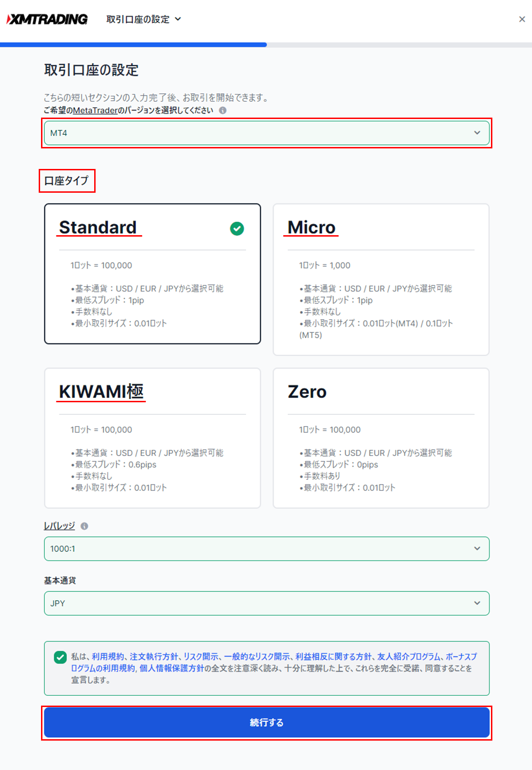This screenshot has width=532, height=770.
Task: Click the XMTrading logo
Action: [47, 19]
